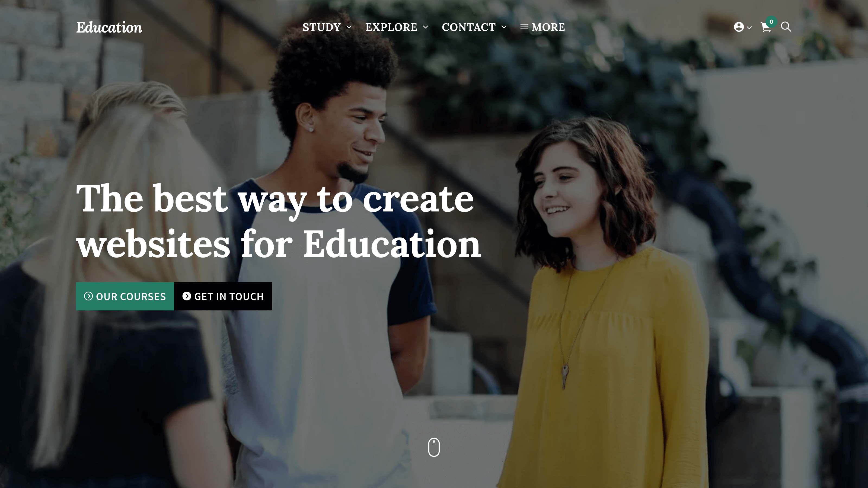This screenshot has width=868, height=488.
Task: Go to the Education logo home link
Action: [x=109, y=27]
